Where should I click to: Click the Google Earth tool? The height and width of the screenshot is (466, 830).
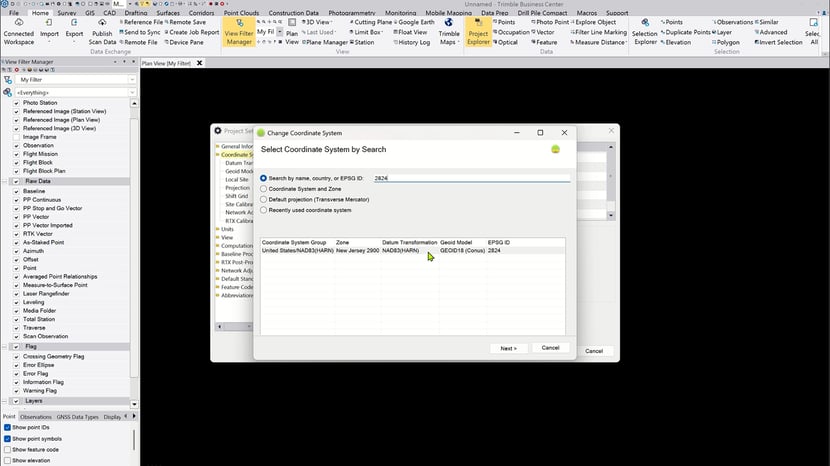click(414, 22)
